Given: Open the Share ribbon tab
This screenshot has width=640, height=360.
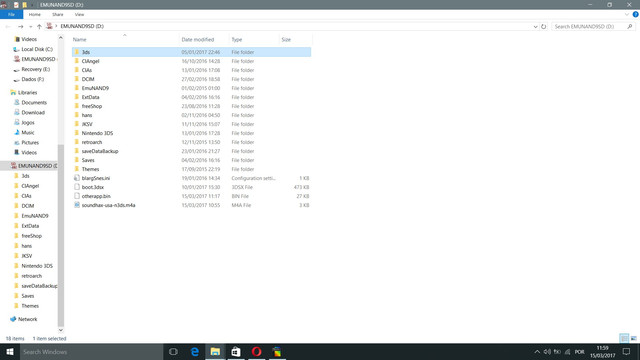Looking at the screenshot, I should [58, 14].
